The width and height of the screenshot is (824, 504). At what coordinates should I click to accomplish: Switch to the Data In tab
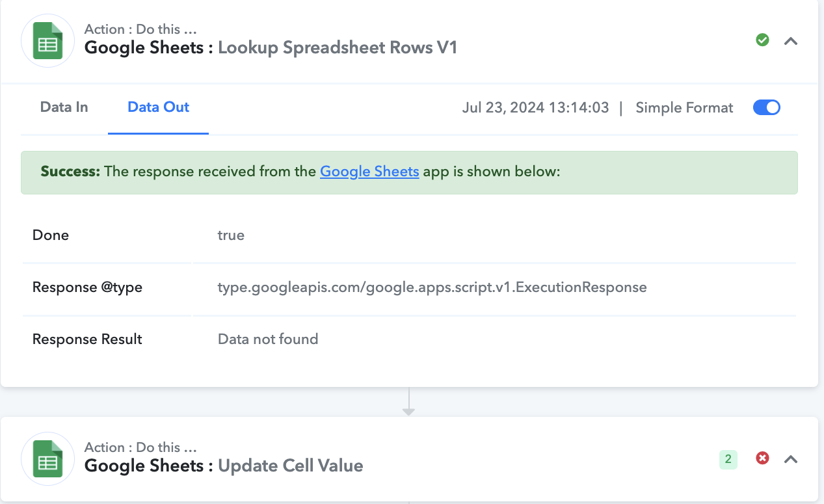click(64, 107)
